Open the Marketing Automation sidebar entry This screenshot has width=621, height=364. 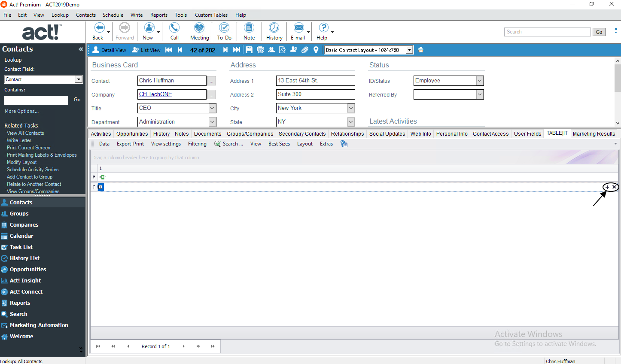39,325
